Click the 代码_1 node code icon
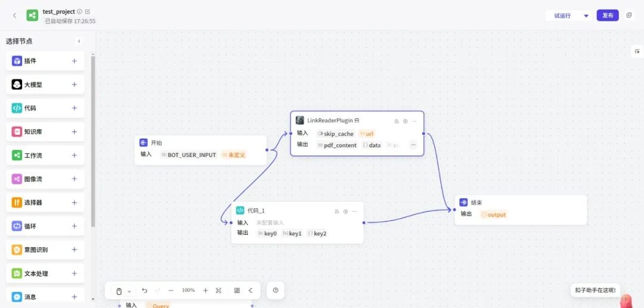Screen dimensions: 644x308 click(x=240, y=210)
